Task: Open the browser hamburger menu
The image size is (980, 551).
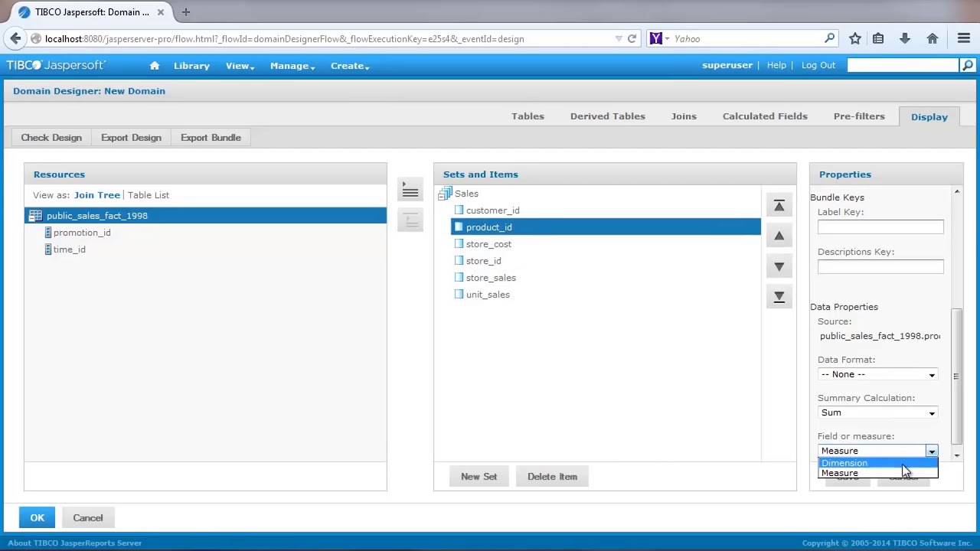Action: click(x=964, y=38)
